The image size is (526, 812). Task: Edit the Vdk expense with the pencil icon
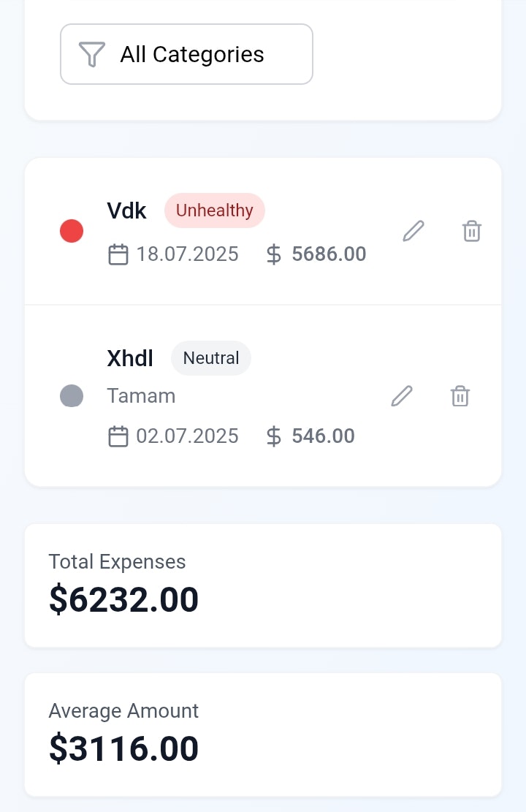413,232
